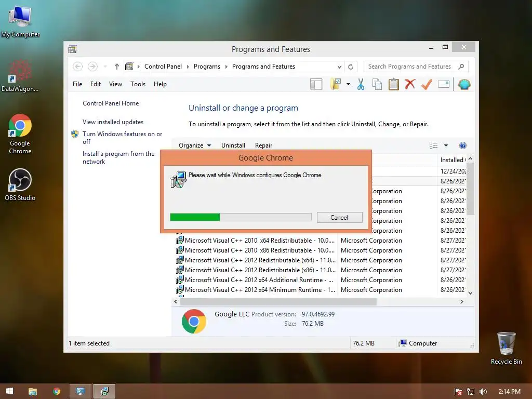Click the volume speaker tray icon

click(483, 392)
